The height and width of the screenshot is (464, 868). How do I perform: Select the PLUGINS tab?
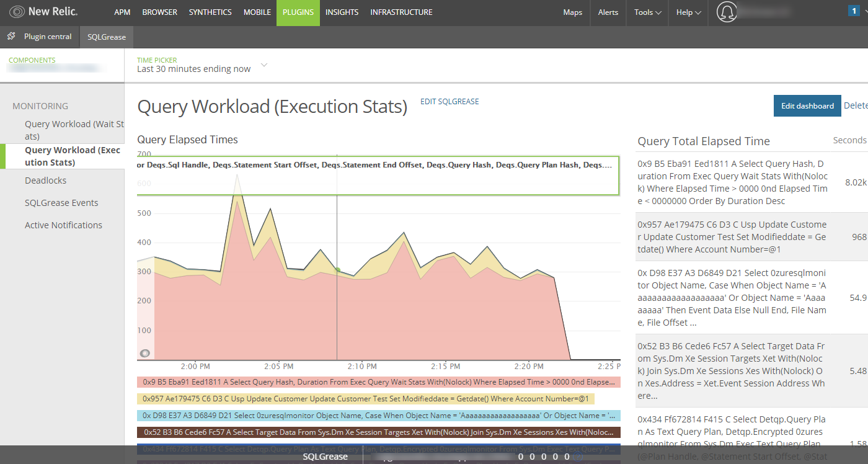click(298, 12)
